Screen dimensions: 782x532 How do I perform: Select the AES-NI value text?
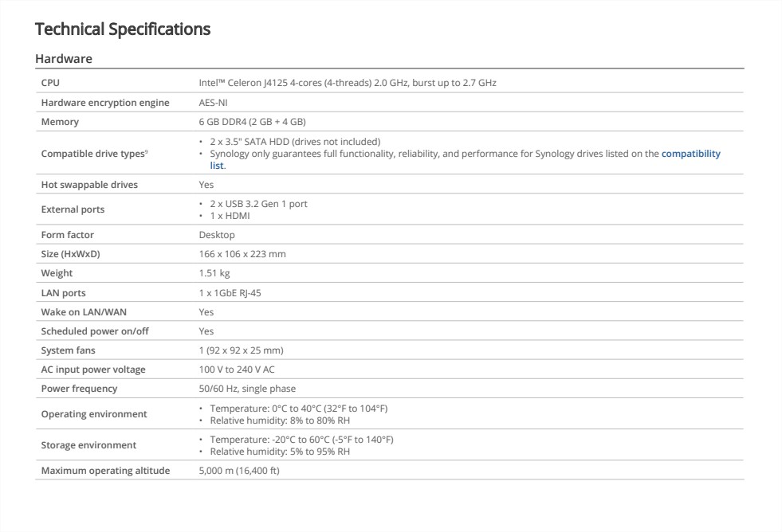point(213,103)
